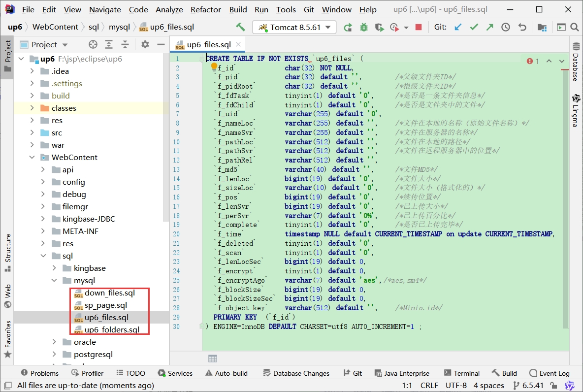The height and width of the screenshot is (392, 583).
Task: Open the Problems tool window
Action: 38,373
